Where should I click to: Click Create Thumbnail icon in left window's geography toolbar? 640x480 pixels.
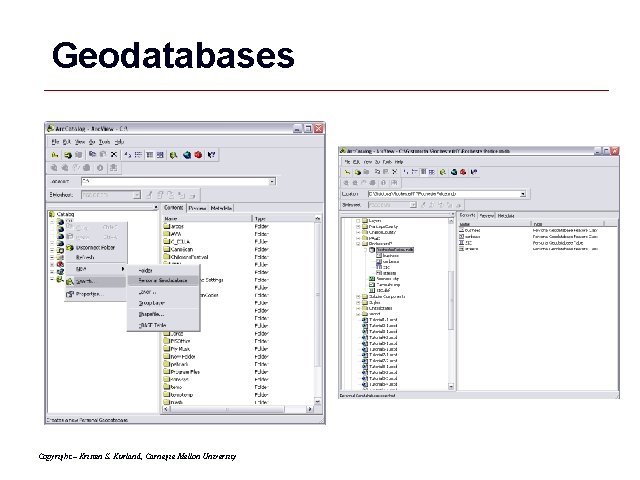click(x=113, y=168)
